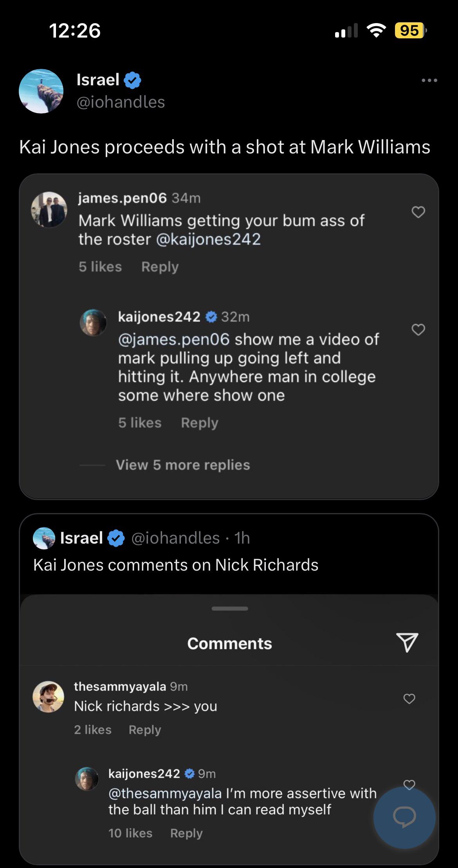Reply to james.pen06's comment
The image size is (458, 868).
pyautogui.click(x=160, y=267)
